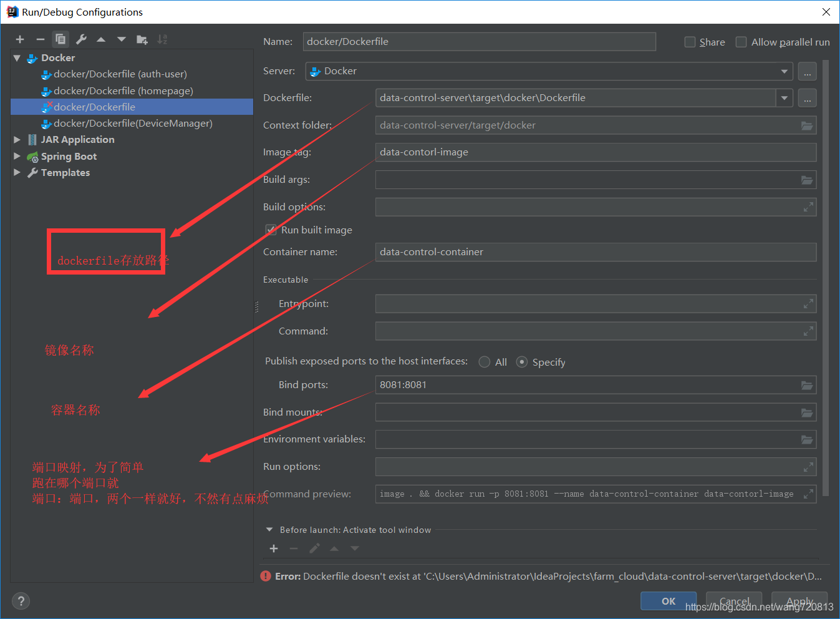The width and height of the screenshot is (840, 619).
Task: Move configuration down in list
Action: (x=122, y=39)
